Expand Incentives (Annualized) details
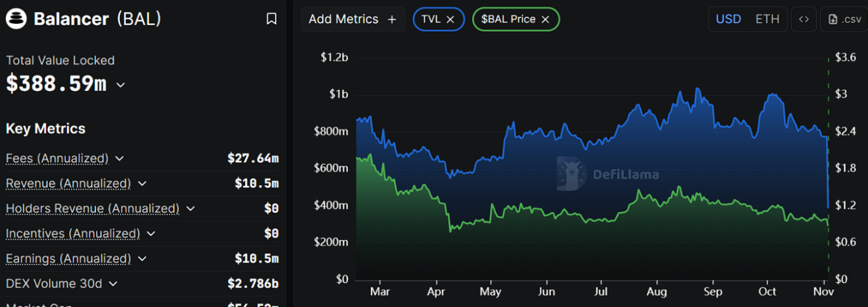 151,234
